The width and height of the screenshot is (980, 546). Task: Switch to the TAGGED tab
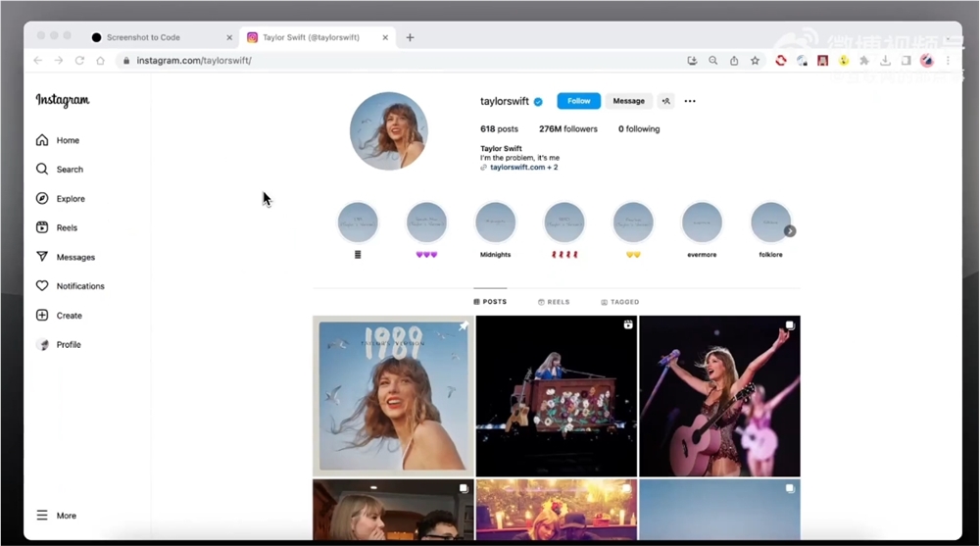point(620,302)
